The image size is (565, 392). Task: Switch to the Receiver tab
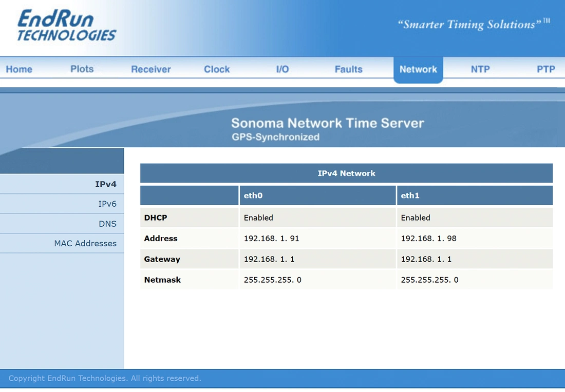click(150, 69)
